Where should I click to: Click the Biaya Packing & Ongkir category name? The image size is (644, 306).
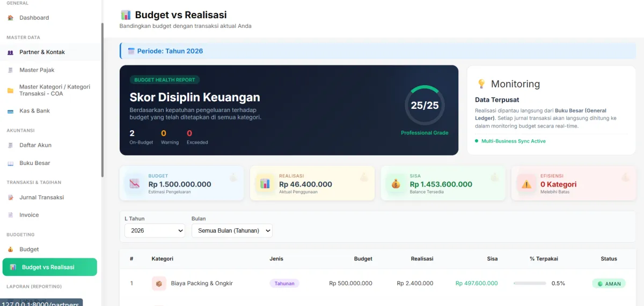tap(202, 283)
